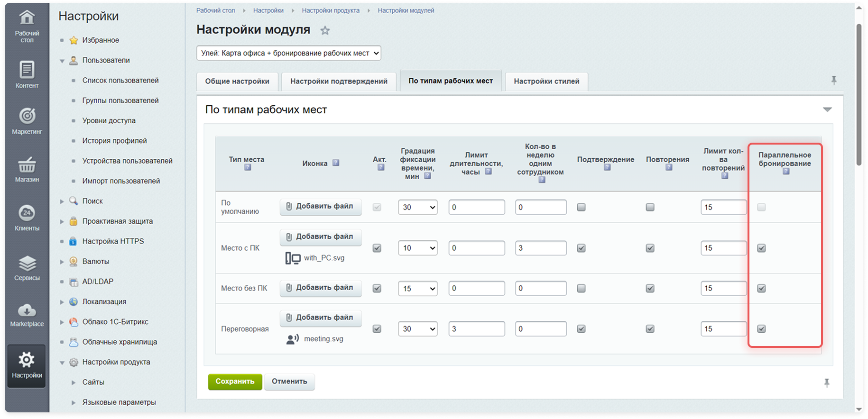Viewport: 868px width, 419px height.
Task: Toggle parallel booking for Переговорная
Action: (761, 328)
